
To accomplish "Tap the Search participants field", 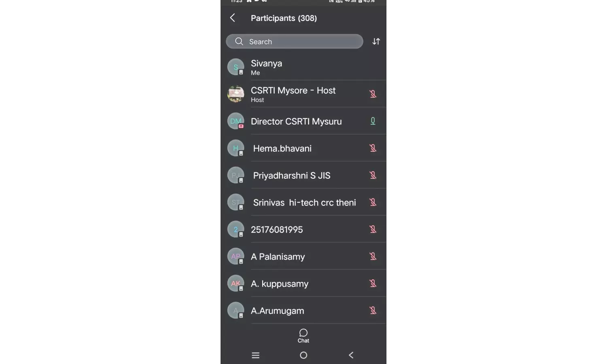I will click(294, 42).
